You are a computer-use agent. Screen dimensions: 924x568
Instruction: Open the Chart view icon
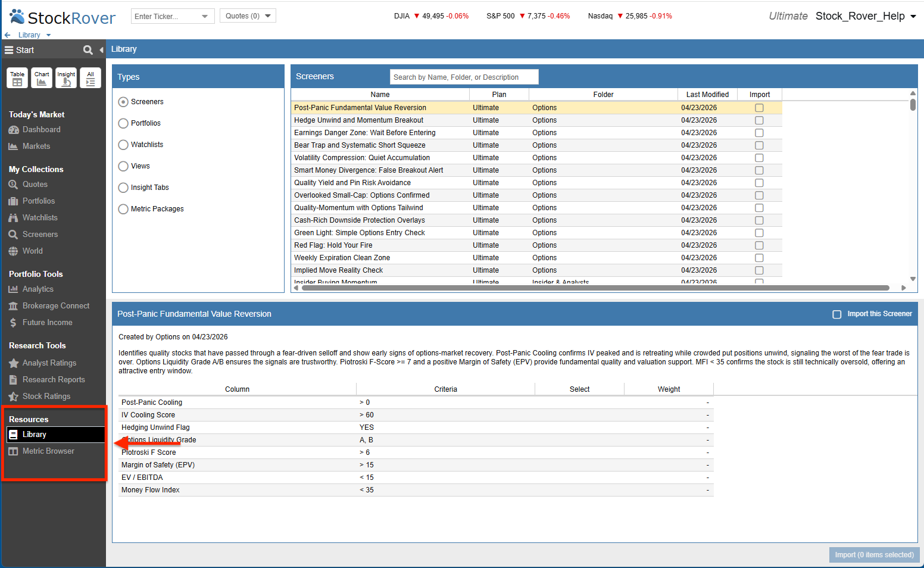pos(42,77)
